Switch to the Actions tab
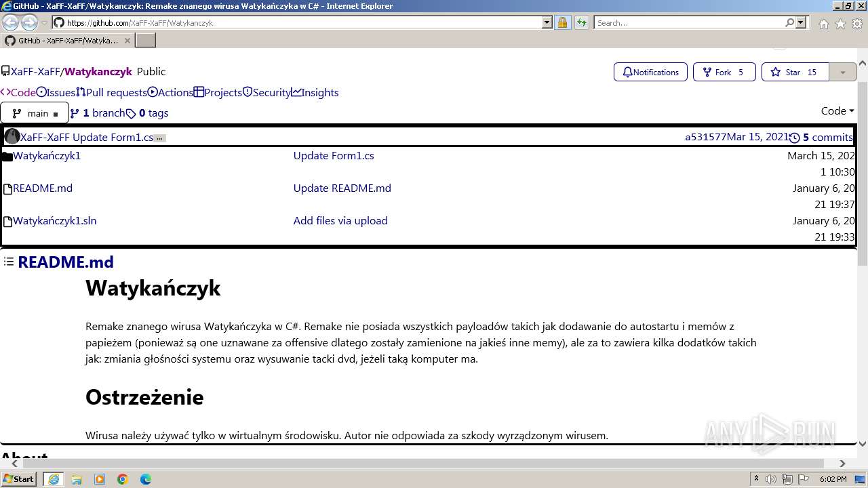Image resolution: width=868 pixels, height=488 pixels. tap(170, 92)
